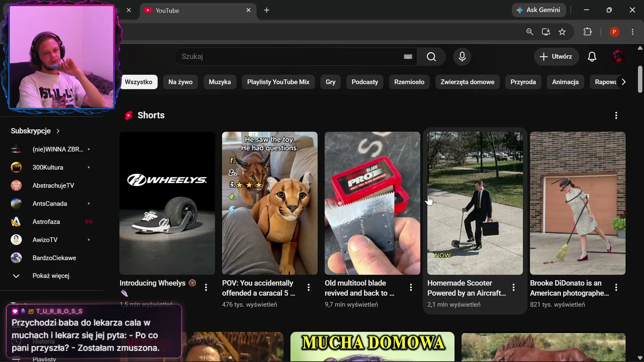Viewport: 644px width, 362px height.
Task: Select the Gry filter chip
Action: [x=331, y=82]
